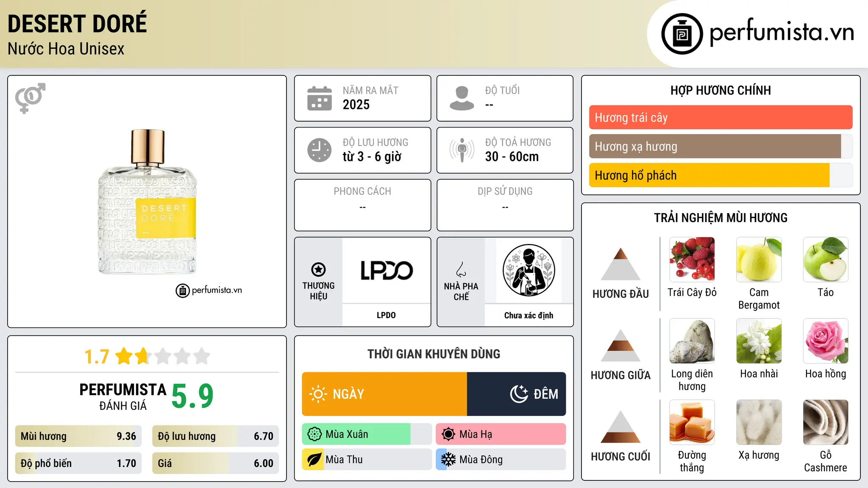Click the large LPDO brand logo
868x488 pixels.
point(387,270)
